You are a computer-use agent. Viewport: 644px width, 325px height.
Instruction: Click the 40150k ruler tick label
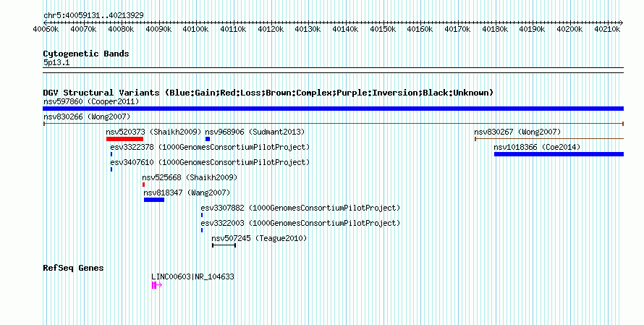pyautogui.click(x=383, y=29)
